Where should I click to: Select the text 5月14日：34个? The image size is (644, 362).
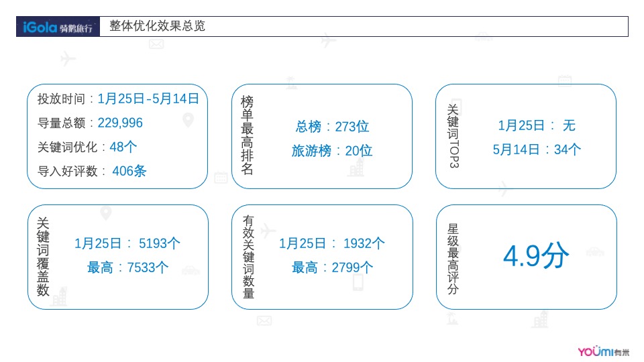tap(537, 149)
